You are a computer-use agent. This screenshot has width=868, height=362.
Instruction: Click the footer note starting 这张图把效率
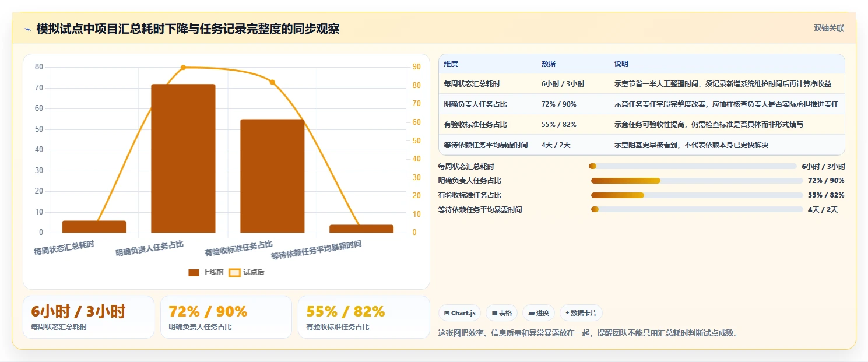[x=588, y=333]
